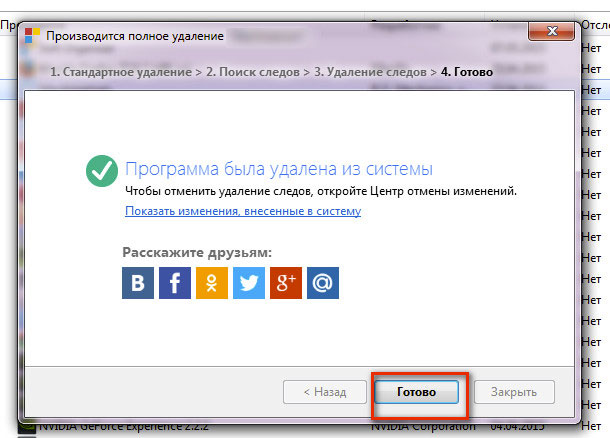Share on Facebook icon
Screen dimensions: 610x438
click(x=175, y=283)
